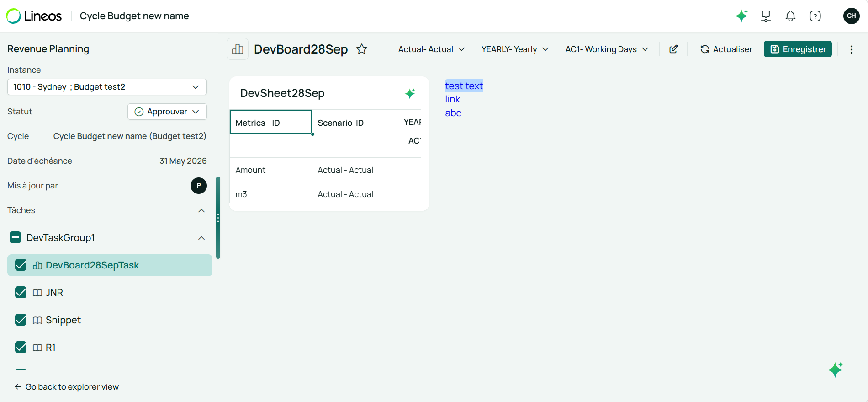Uncheck the Snippet task checkbox
868x402 pixels.
pyautogui.click(x=21, y=320)
